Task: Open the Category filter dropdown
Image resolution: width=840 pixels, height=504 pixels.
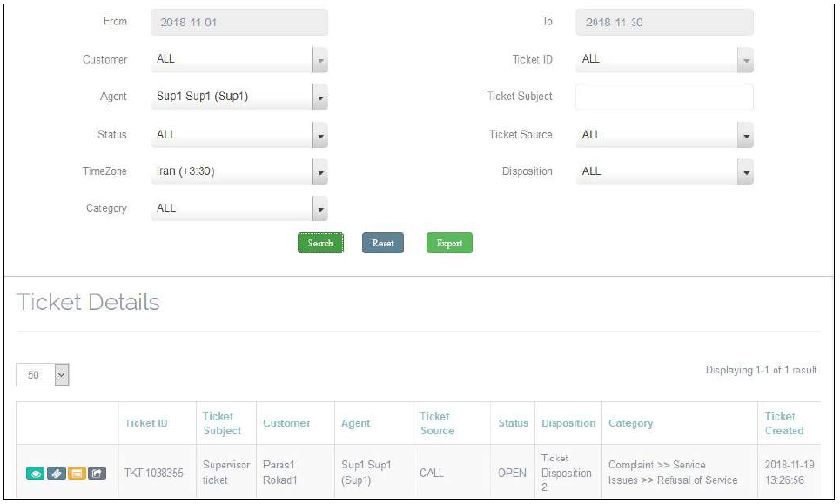Action: pos(239,209)
